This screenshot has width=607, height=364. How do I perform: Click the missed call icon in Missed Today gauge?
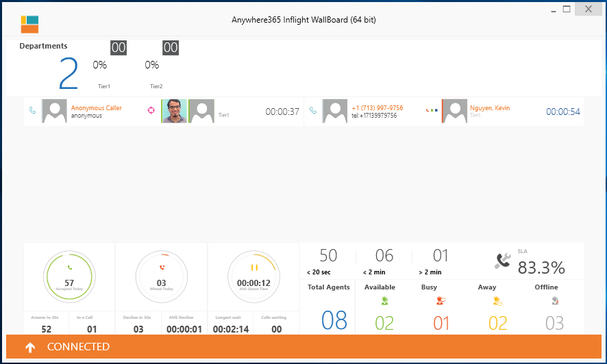pyautogui.click(x=162, y=267)
